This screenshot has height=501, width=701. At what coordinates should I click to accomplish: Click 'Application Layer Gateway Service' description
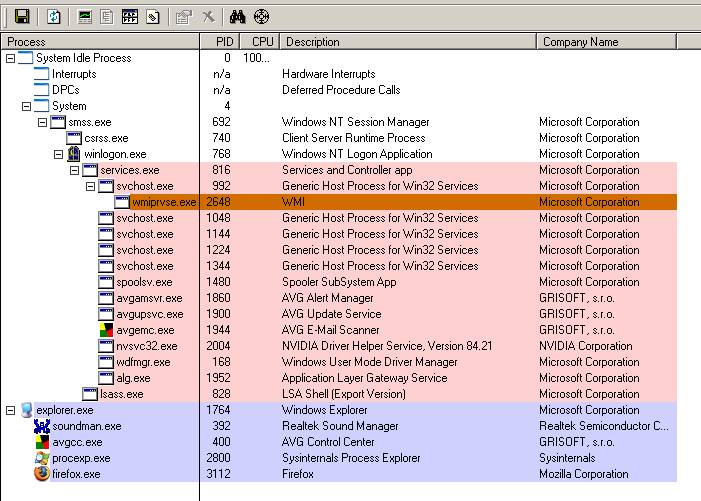(364, 378)
